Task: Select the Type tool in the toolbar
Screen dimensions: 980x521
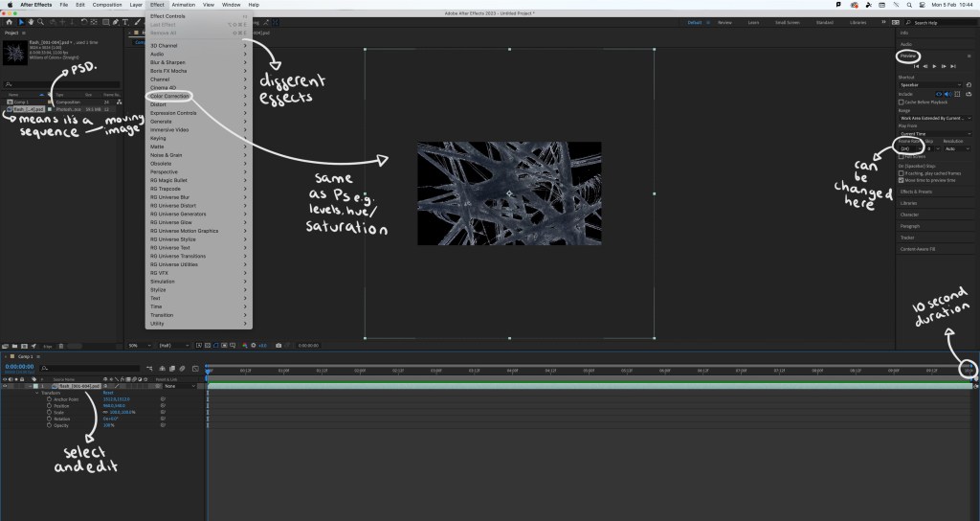Action: coord(125,21)
